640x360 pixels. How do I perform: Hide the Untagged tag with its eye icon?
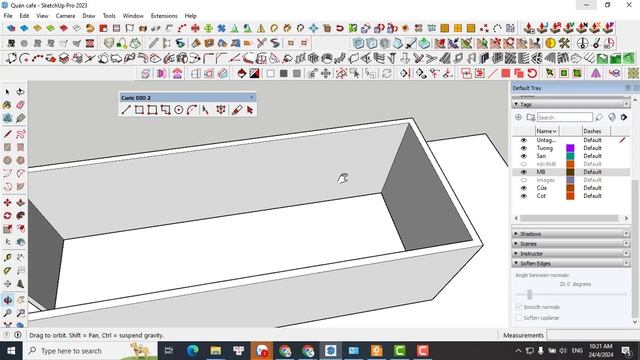click(x=524, y=140)
